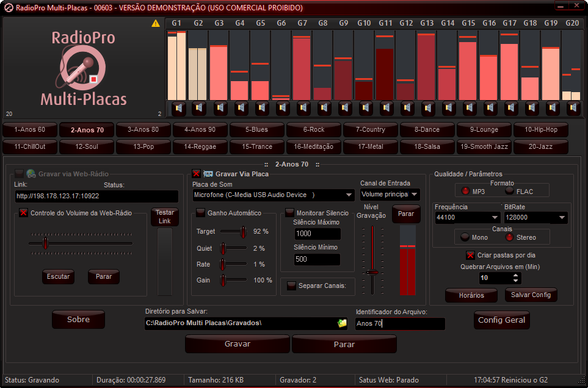This screenshot has height=388, width=588.
Task: Click the Identificador do Arquivo field
Action: click(x=400, y=323)
